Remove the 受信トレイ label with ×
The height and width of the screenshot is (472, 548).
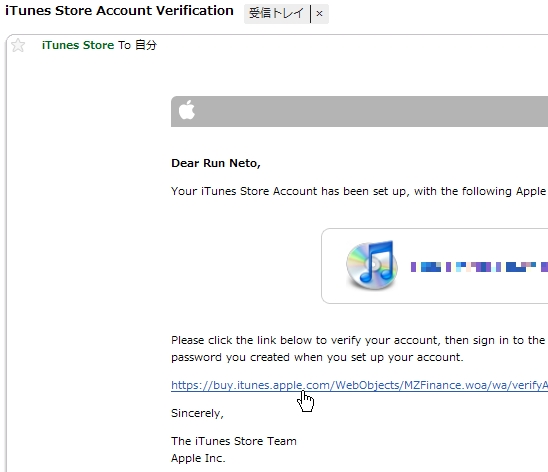(x=319, y=14)
